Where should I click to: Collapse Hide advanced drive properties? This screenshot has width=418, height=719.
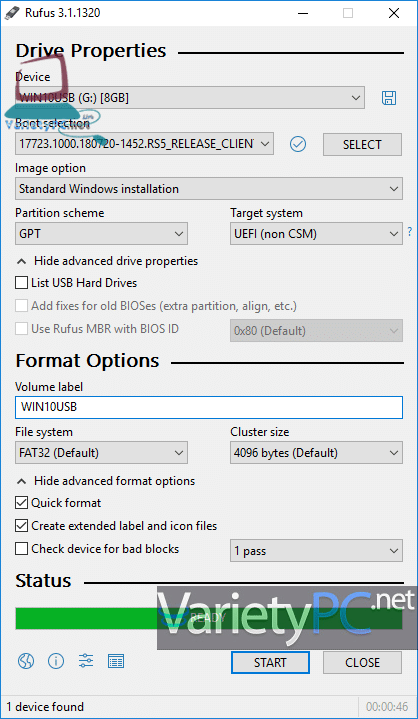(x=107, y=261)
